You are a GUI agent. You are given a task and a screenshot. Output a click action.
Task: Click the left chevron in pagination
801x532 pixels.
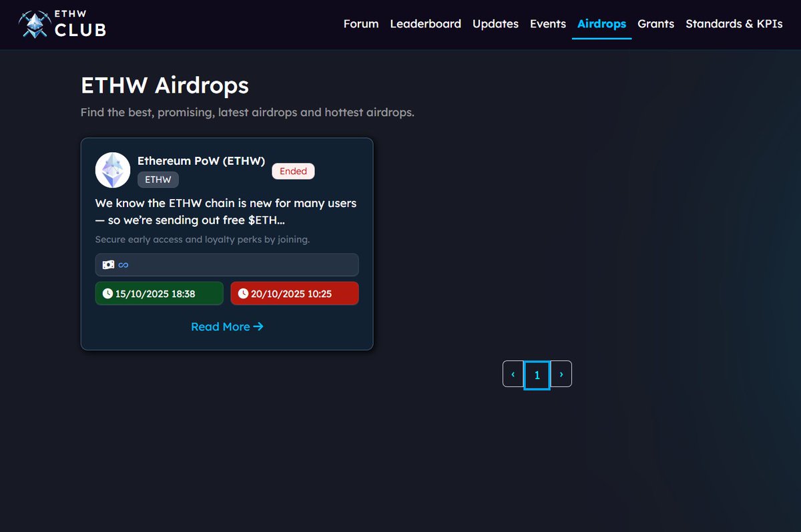click(513, 374)
